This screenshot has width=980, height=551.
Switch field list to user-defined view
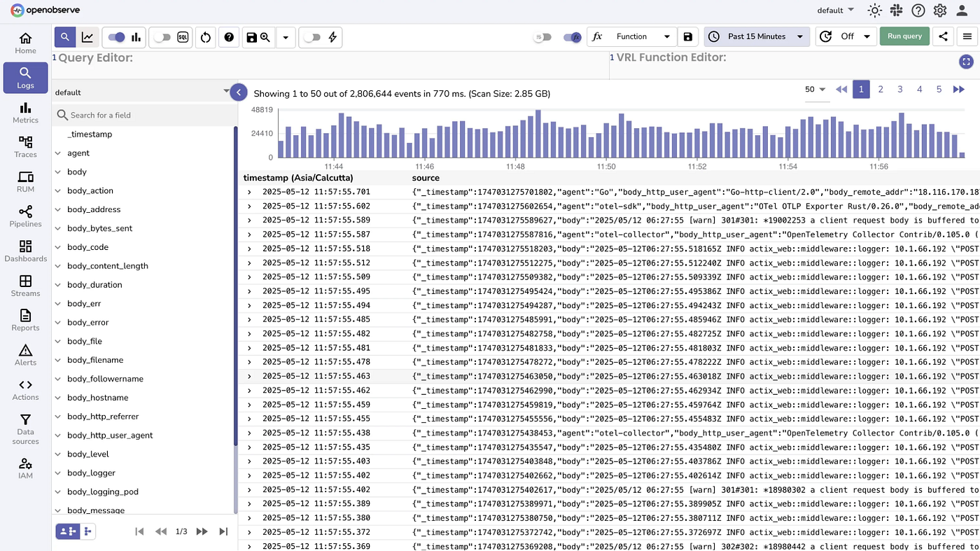(68, 531)
